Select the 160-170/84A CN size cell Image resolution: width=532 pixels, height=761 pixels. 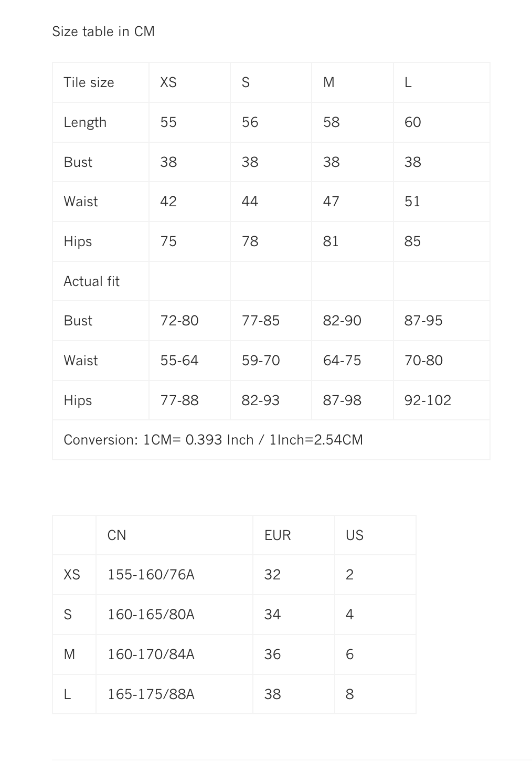coord(151,654)
